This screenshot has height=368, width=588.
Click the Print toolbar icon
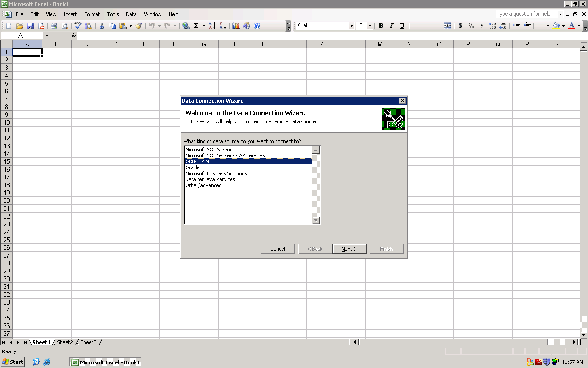54,26
